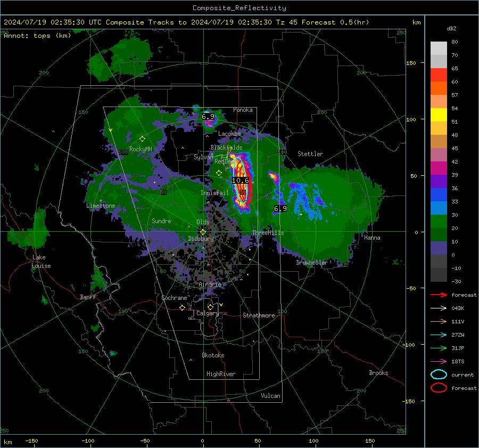Click the blue swatch between 36 and 33
Image resolution: width=479 pixels, height=448 pixels.
[x=439, y=195]
